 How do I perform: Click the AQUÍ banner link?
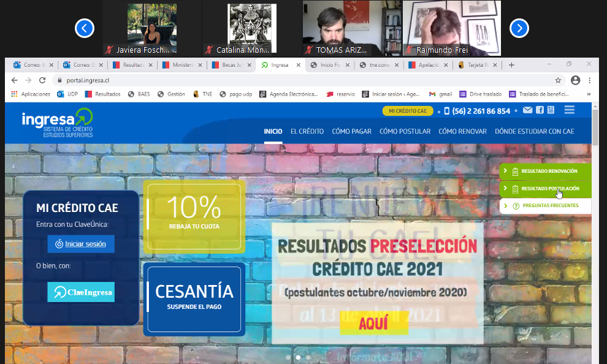click(x=373, y=324)
